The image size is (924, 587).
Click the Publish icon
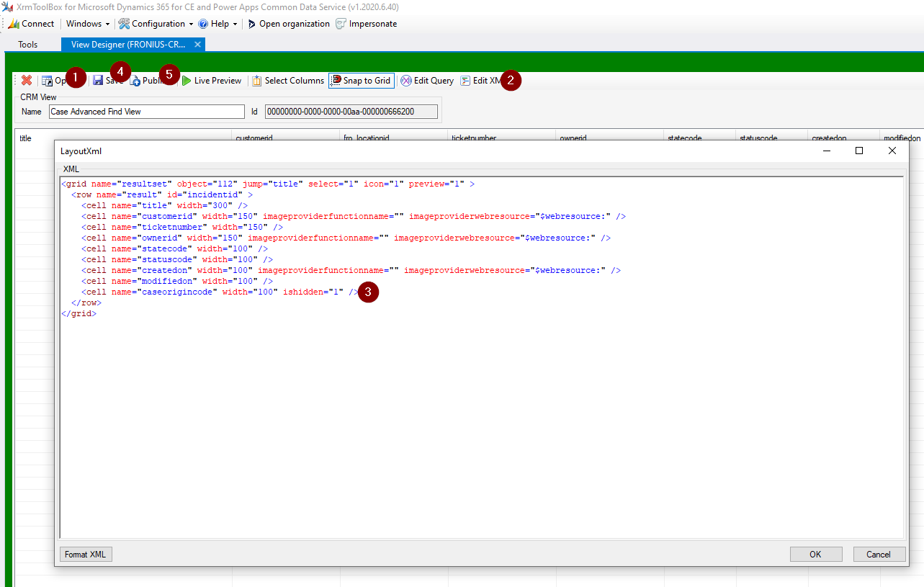pos(135,81)
